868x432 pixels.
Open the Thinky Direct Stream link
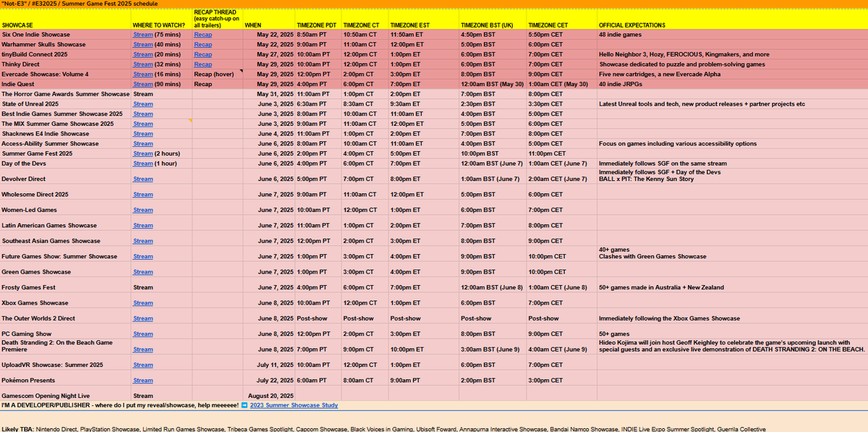point(142,64)
